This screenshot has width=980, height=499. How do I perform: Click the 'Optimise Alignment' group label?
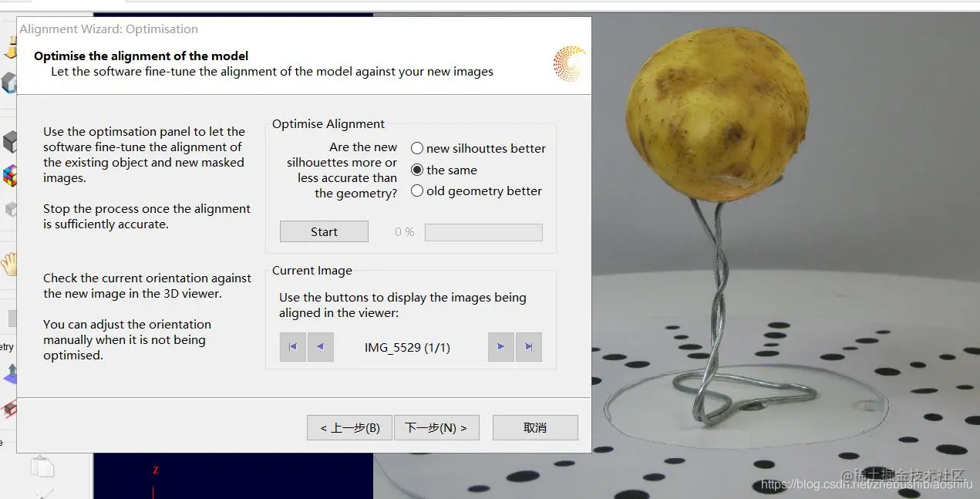click(328, 124)
